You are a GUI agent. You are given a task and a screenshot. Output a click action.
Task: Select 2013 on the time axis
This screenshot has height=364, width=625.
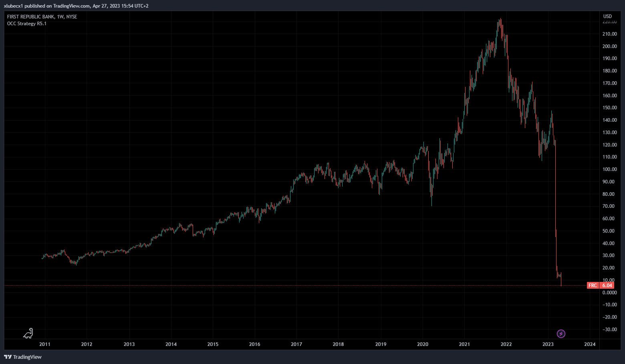(129, 344)
